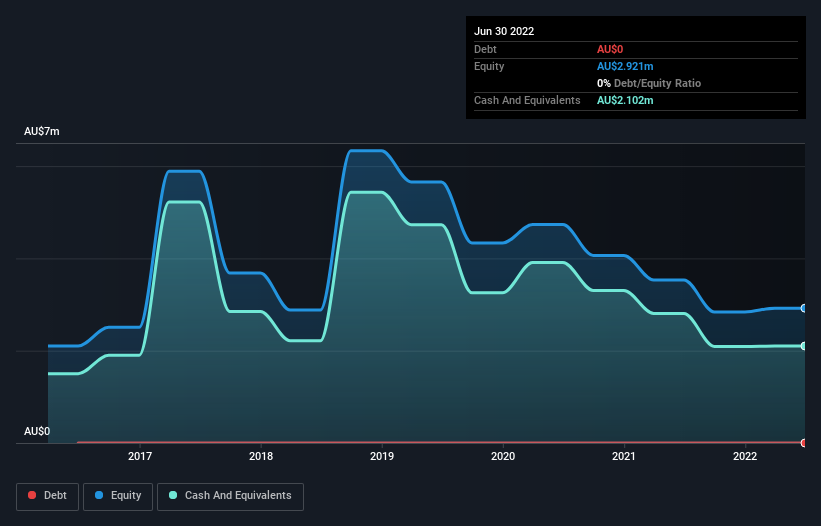Viewport: 821px width, 526px height.
Task: Click the 2021 x-axis label
Action: 624,456
